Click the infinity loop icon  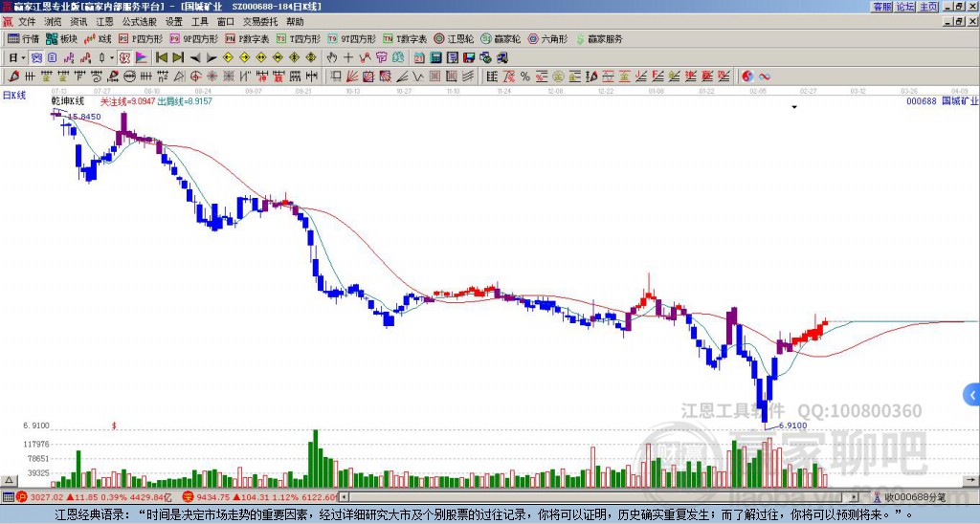click(764, 76)
